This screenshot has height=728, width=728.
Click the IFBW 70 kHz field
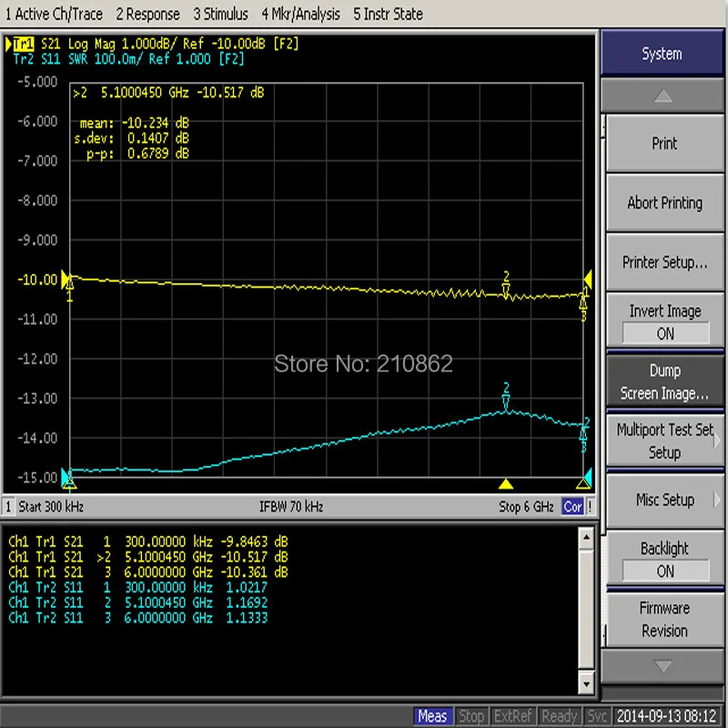291,507
